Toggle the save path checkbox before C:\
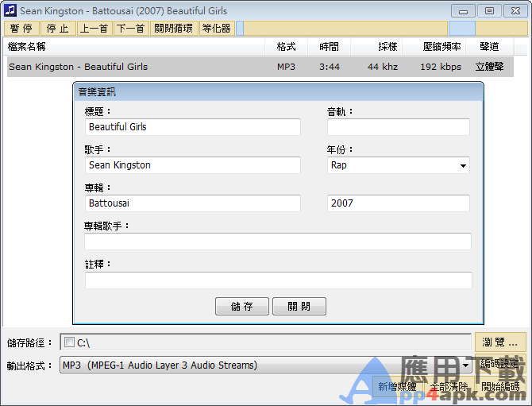532x406 pixels. point(69,342)
